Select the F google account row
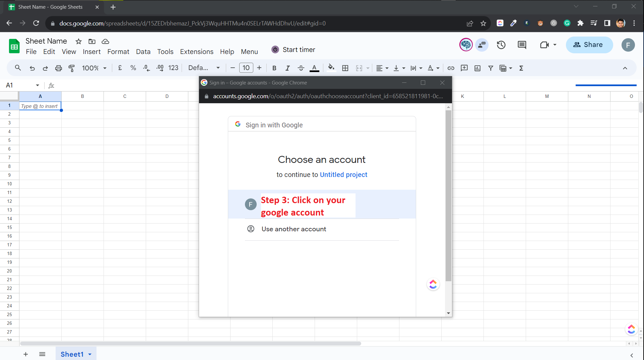Screen dimensions: 644x360 [322, 204]
